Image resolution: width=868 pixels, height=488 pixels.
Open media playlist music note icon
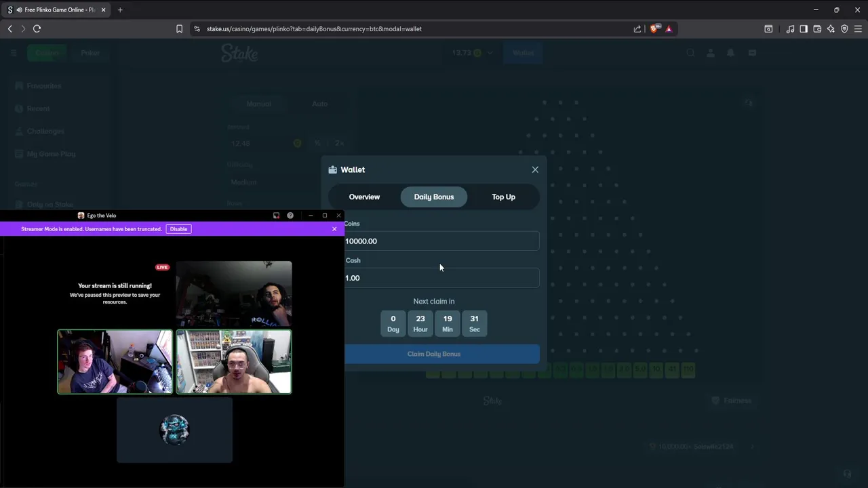790,28
